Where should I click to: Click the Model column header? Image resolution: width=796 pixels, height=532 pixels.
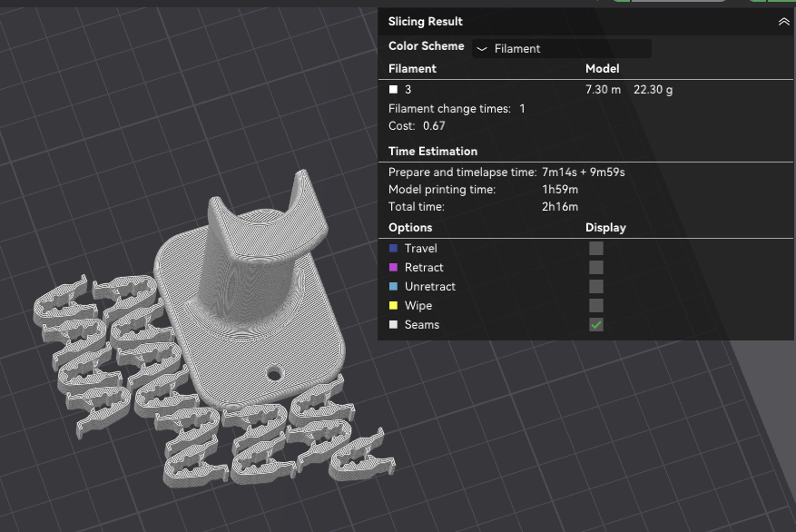pyautogui.click(x=603, y=68)
